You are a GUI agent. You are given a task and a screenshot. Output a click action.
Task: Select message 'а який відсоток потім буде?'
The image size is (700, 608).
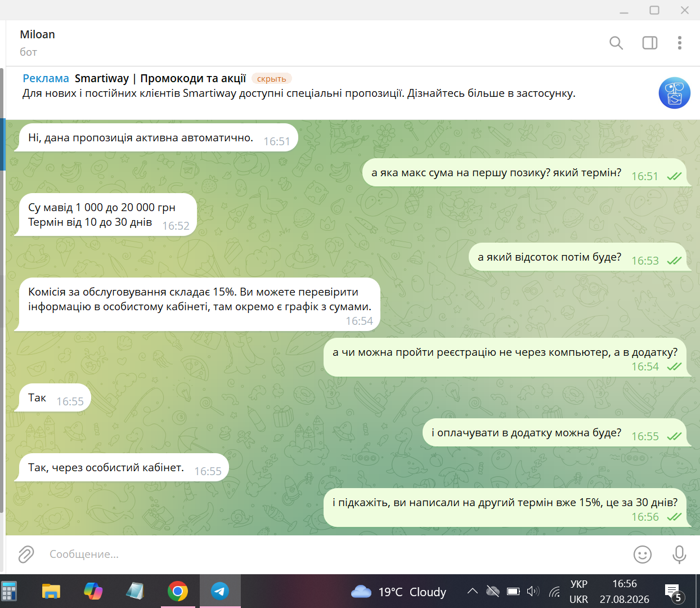(x=580, y=257)
